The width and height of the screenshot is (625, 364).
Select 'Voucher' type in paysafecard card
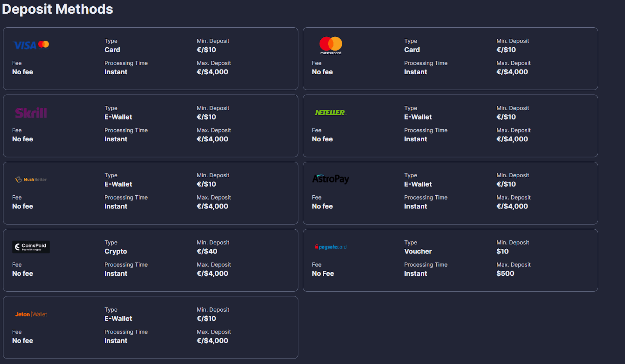pyautogui.click(x=418, y=251)
